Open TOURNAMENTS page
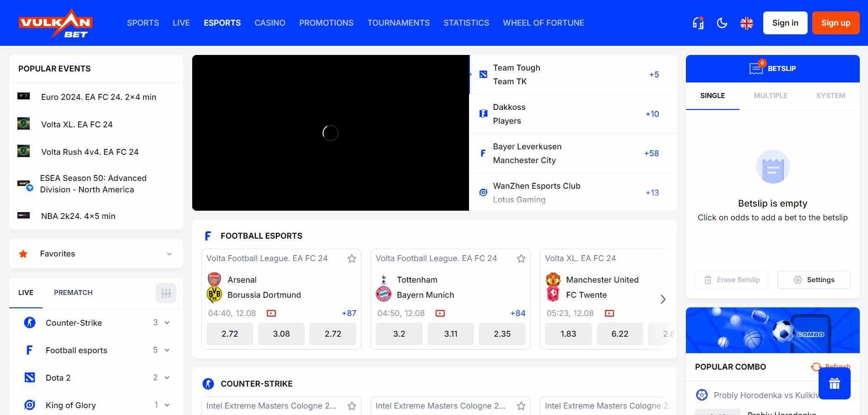This screenshot has width=868, height=415. coord(399,23)
